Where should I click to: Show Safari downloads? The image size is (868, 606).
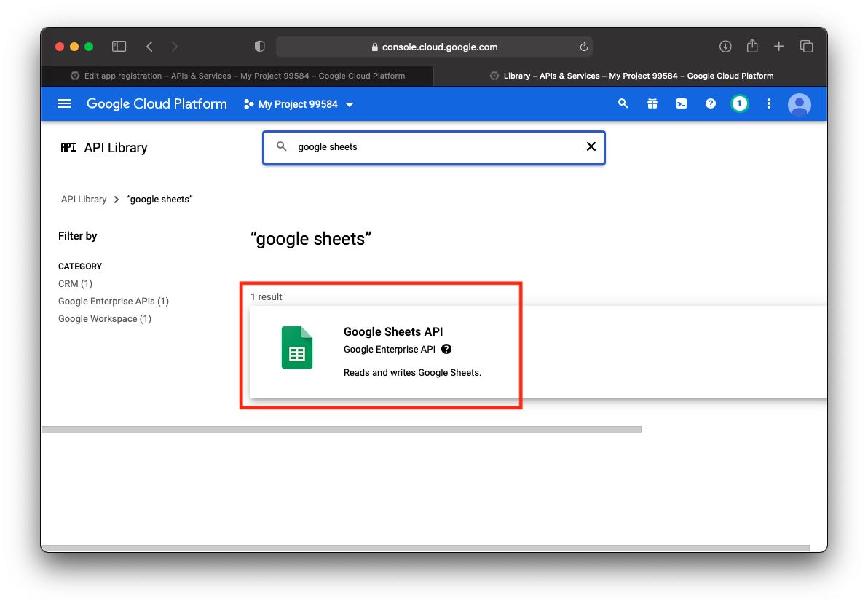(725, 47)
